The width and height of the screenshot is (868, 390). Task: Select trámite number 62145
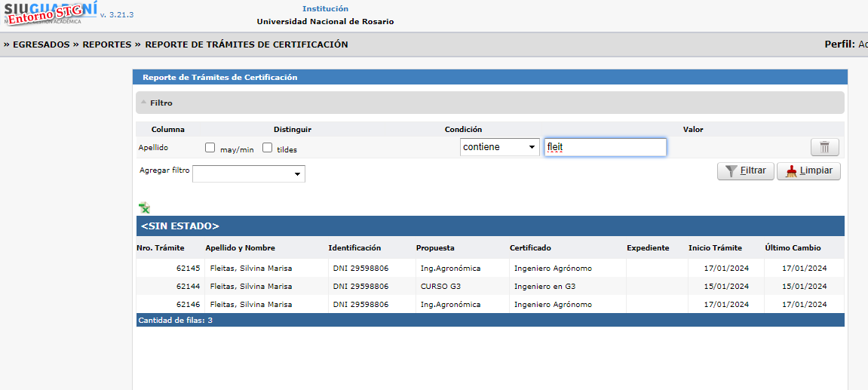189,268
